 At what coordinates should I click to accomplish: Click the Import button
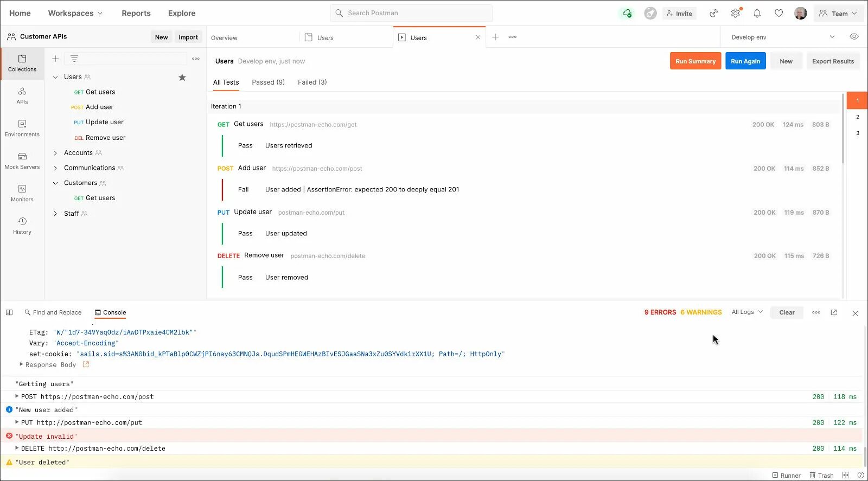point(188,37)
